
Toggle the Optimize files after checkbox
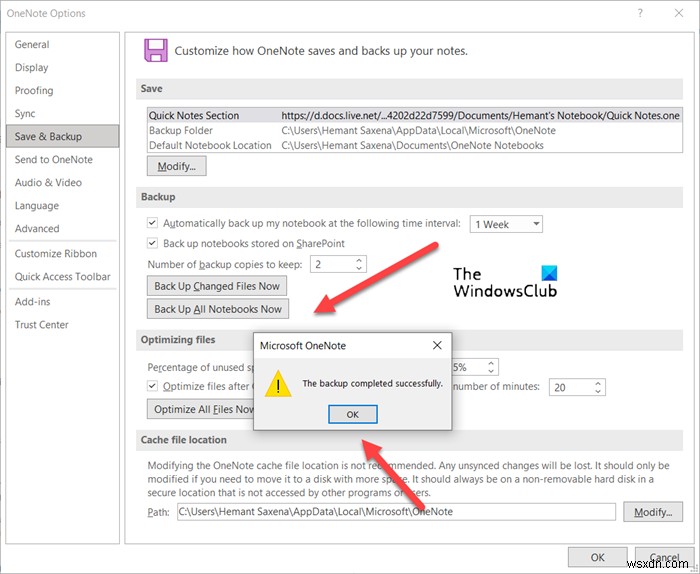(x=152, y=386)
